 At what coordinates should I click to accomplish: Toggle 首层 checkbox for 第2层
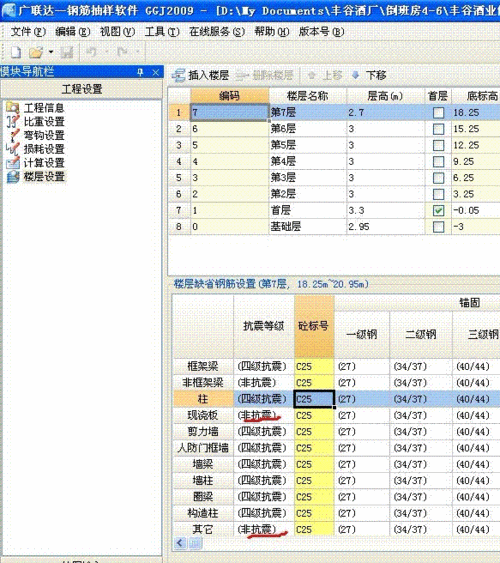click(438, 194)
